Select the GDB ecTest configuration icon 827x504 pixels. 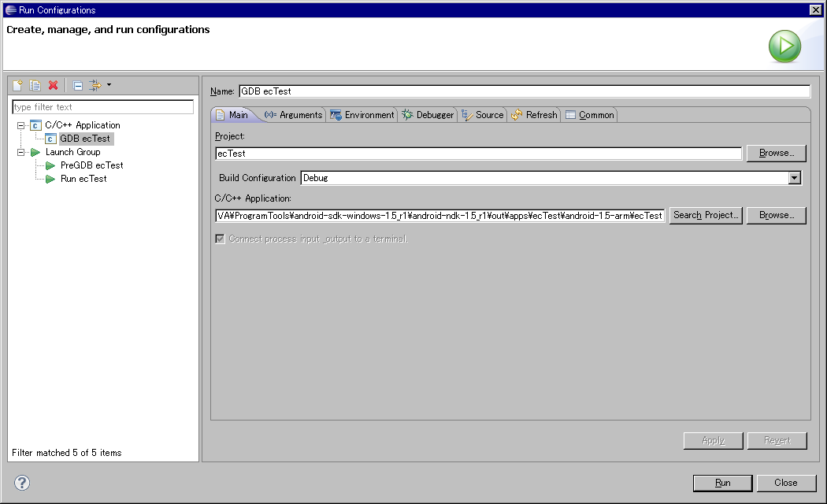click(x=50, y=139)
